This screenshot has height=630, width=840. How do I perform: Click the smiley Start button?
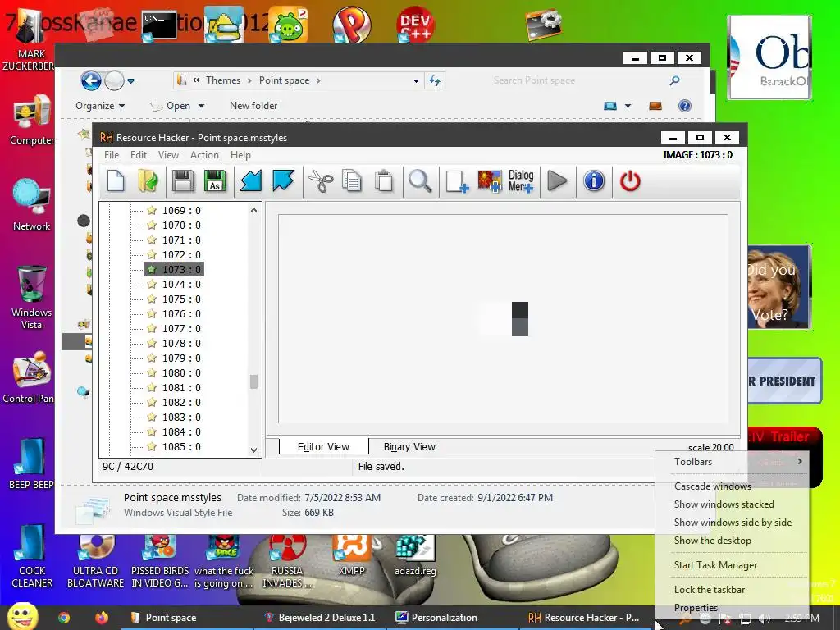pyautogui.click(x=22, y=616)
